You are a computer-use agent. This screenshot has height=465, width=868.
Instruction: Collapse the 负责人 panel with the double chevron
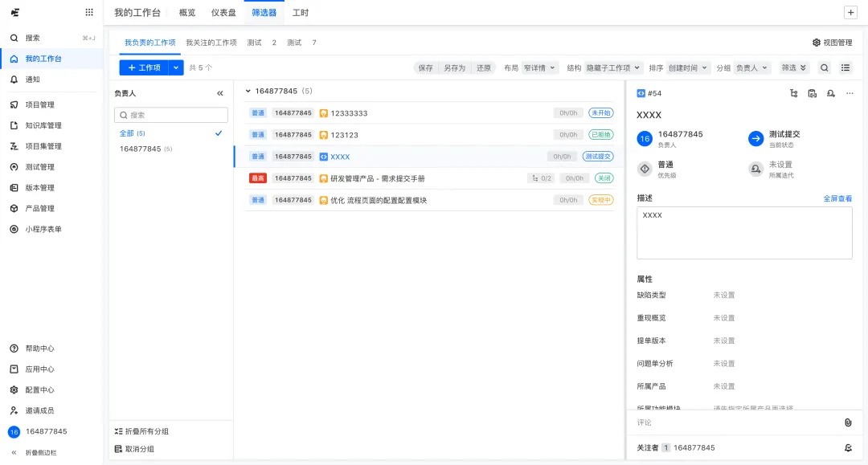[x=219, y=92]
